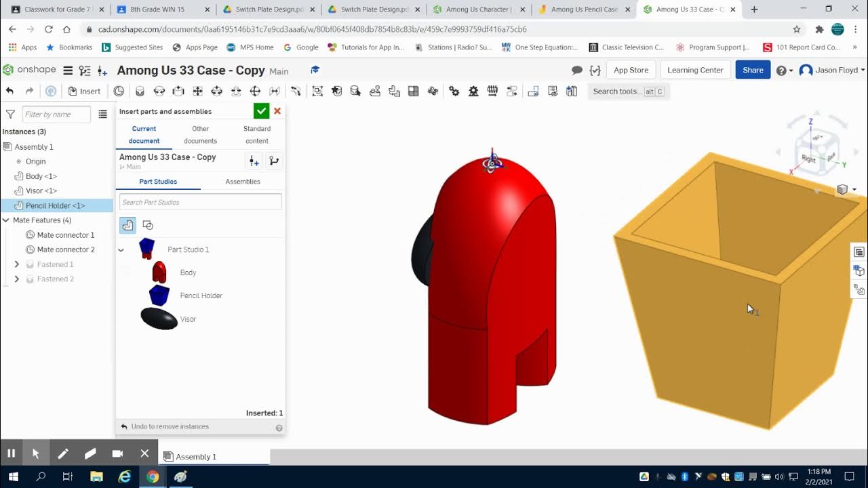Screen dimensions: 868x488
Task: Select the recorder cursor pointer tool
Action: pos(36,453)
